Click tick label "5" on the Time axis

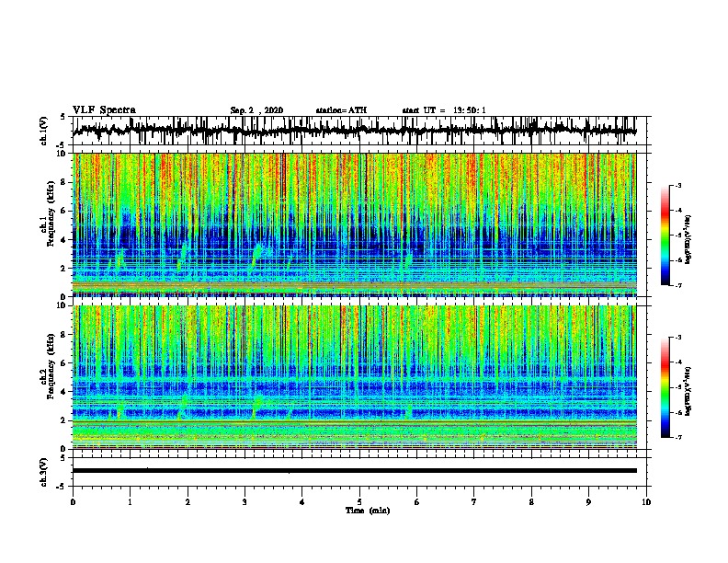[x=359, y=502]
